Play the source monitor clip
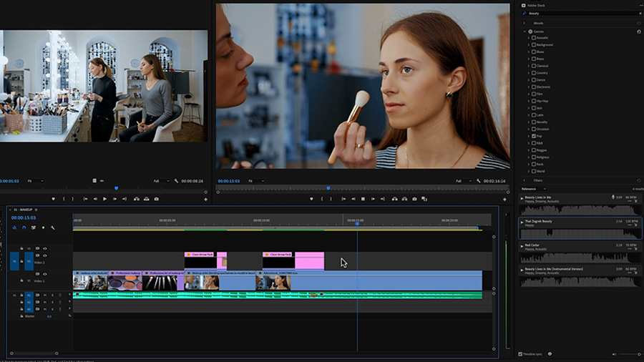 click(104, 199)
